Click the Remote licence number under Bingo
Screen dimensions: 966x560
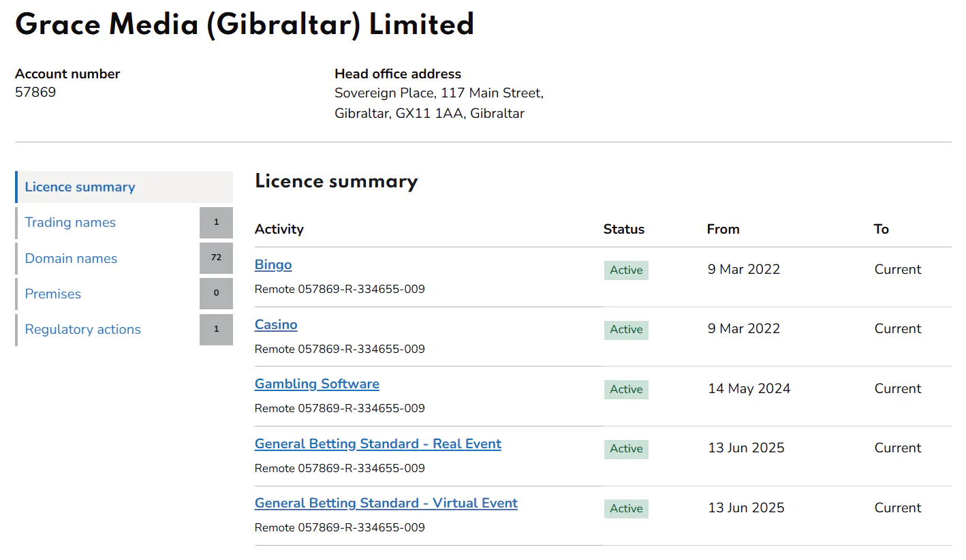[340, 289]
